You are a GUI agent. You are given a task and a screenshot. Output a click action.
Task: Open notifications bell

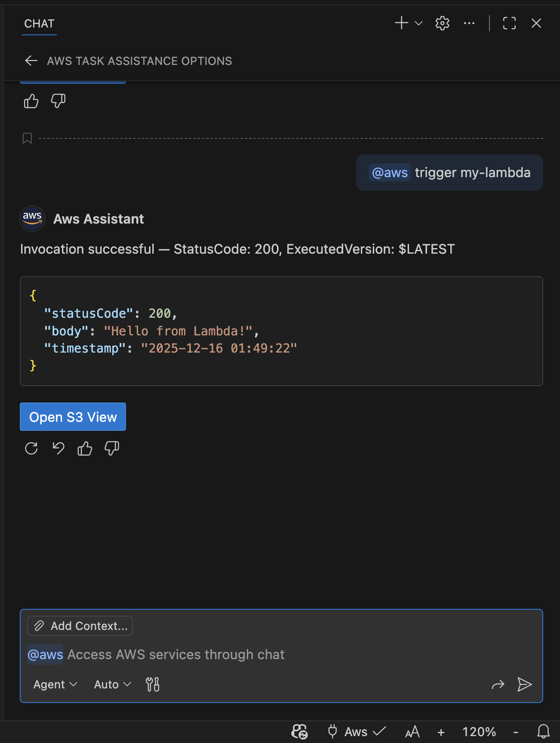pyautogui.click(x=543, y=731)
